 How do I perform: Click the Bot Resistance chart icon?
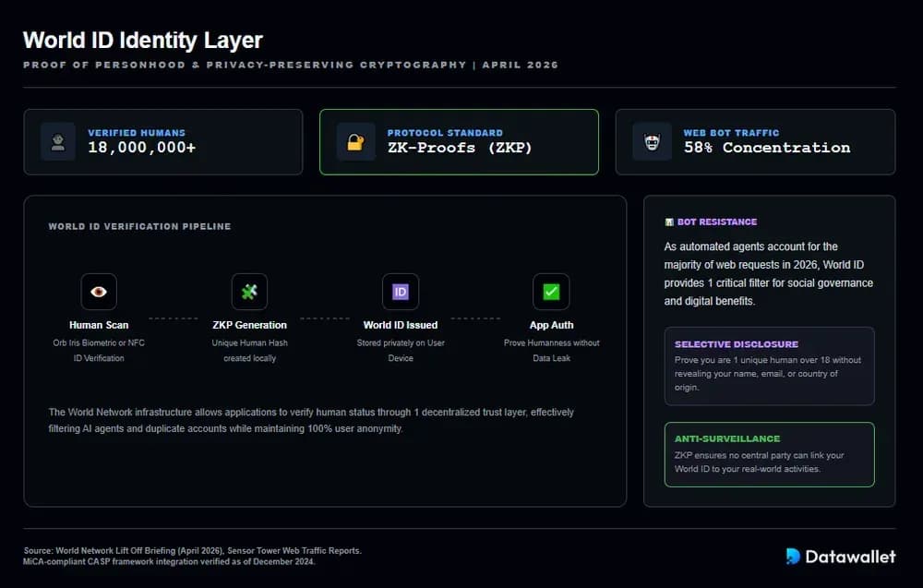coord(669,222)
